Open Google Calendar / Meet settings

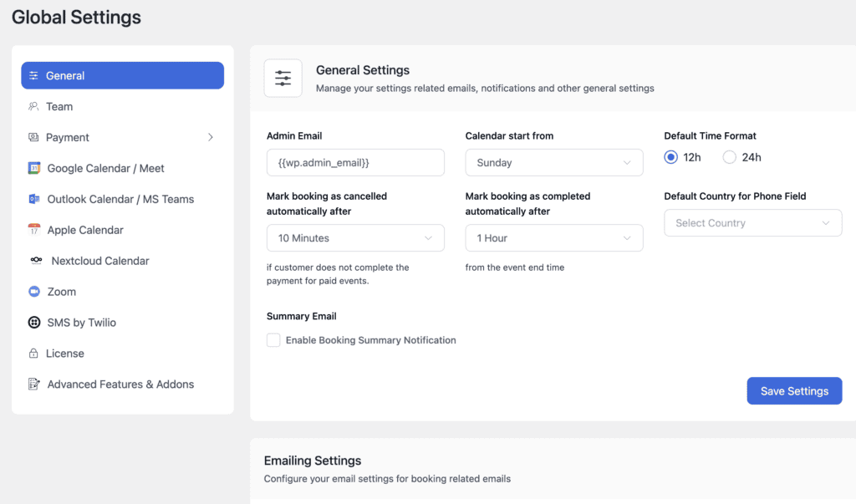click(122, 168)
